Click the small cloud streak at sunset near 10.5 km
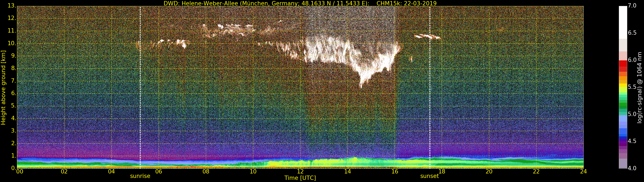The height and width of the screenshot is (182, 644). point(427,37)
